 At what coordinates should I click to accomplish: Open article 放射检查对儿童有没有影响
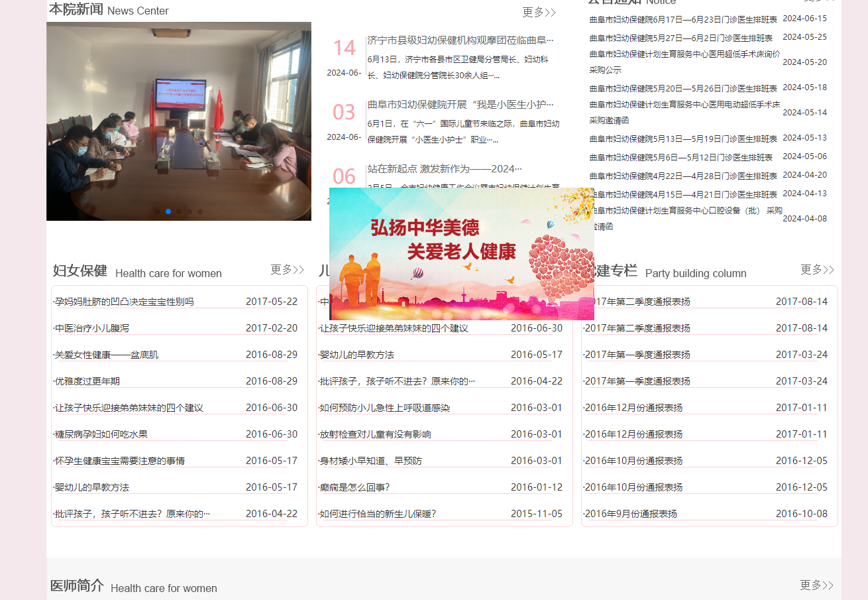375,434
